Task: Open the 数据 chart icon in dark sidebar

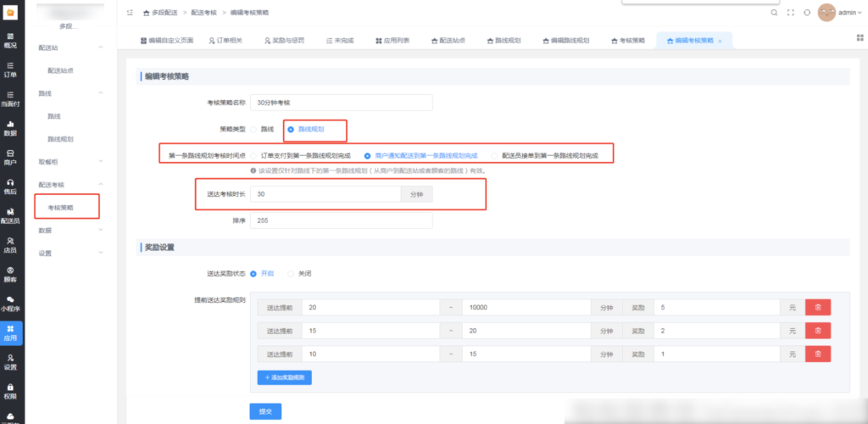Action: click(x=10, y=128)
